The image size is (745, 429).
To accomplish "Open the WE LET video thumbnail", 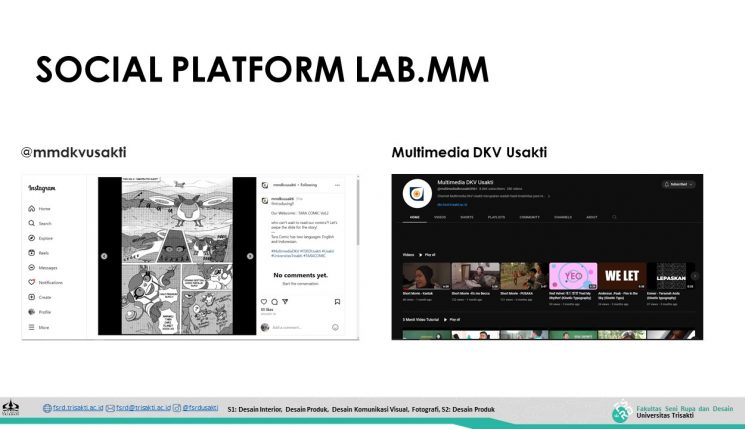I will point(622,276).
